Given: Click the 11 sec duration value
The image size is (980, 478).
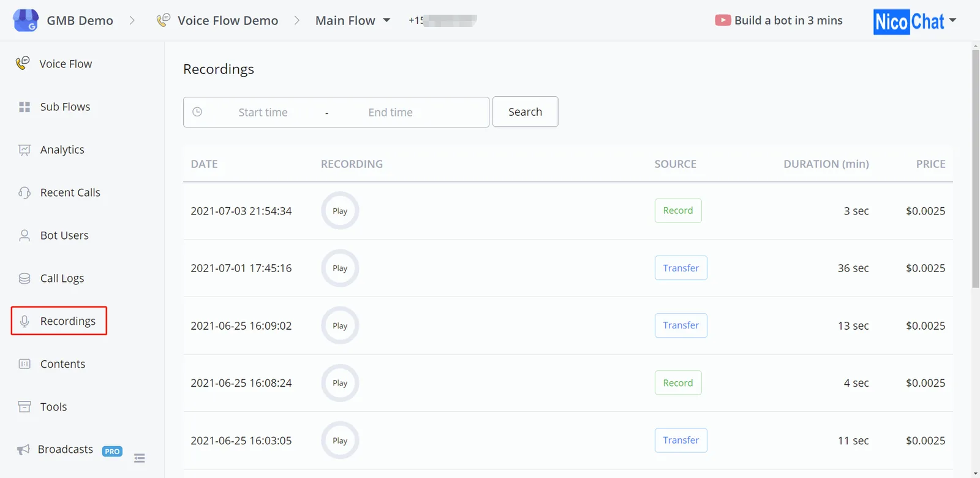Looking at the screenshot, I should coord(853,440).
